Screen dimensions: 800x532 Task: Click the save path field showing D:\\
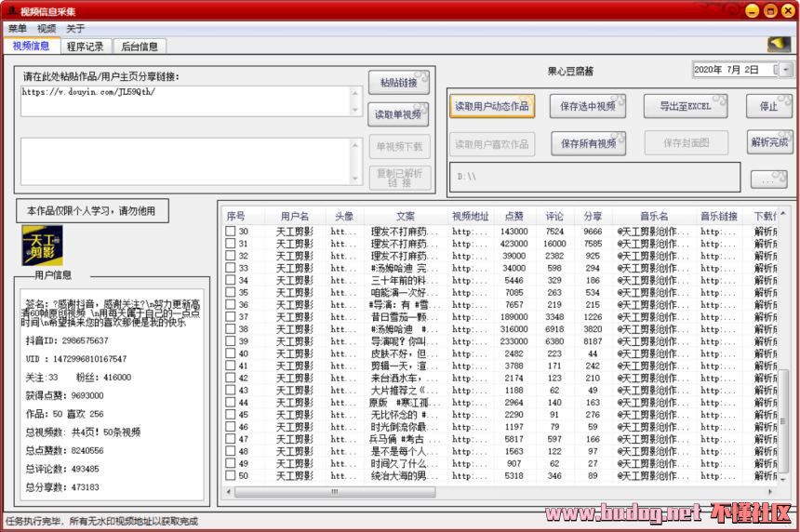coord(594,177)
